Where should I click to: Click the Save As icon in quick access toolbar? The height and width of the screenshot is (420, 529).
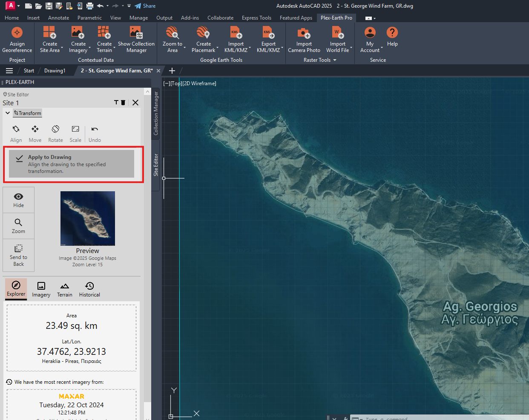(59, 6)
